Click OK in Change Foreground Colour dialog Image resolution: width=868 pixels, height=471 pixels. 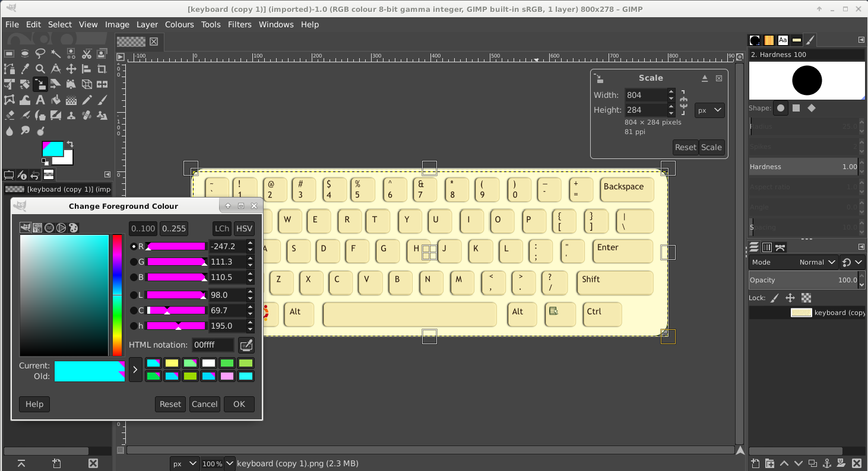(239, 404)
